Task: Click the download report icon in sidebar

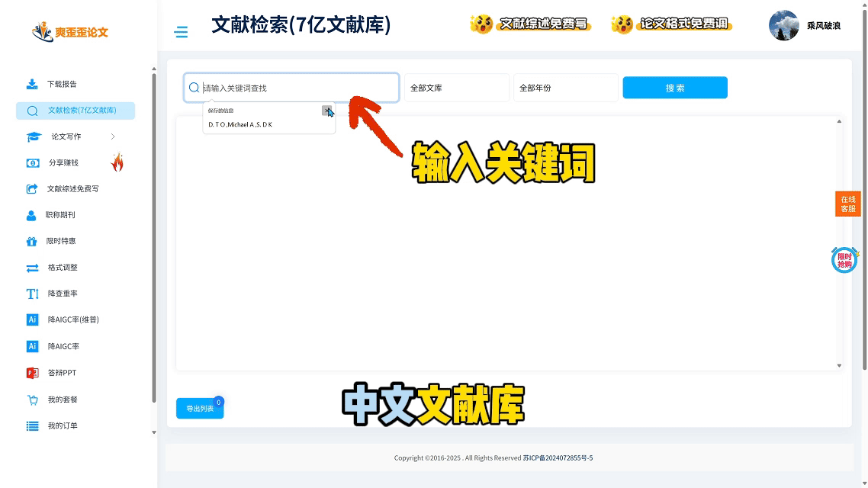Action: point(32,84)
